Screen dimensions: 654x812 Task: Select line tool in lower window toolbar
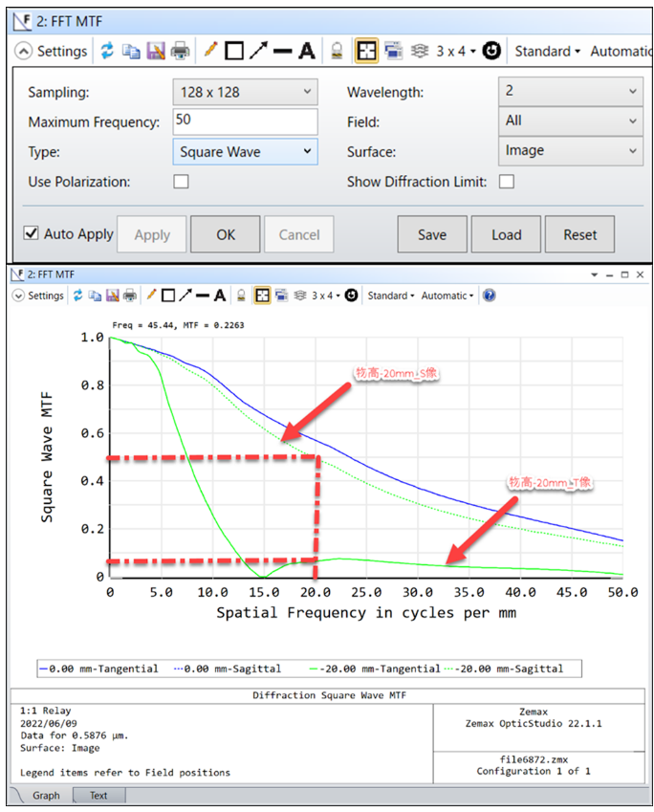pos(203,296)
